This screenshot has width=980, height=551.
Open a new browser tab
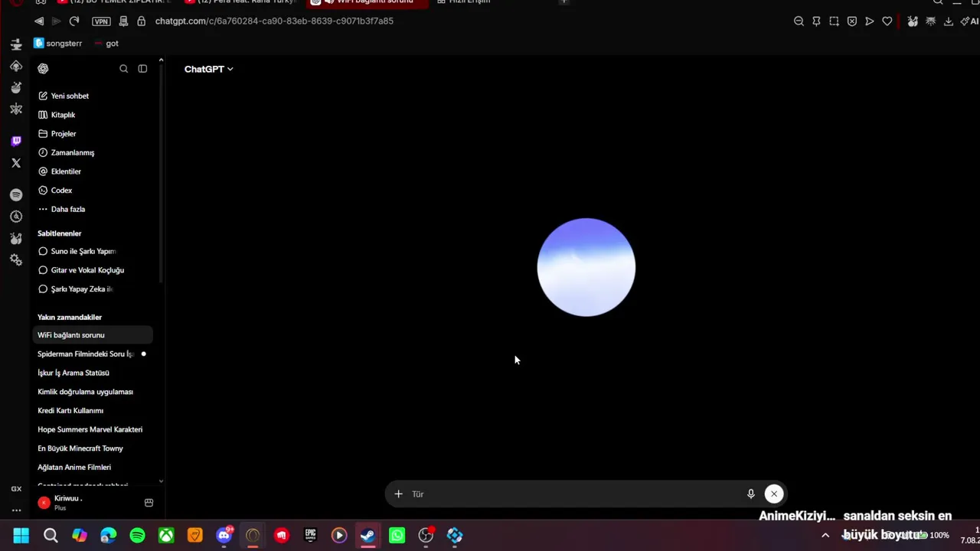pyautogui.click(x=563, y=2)
